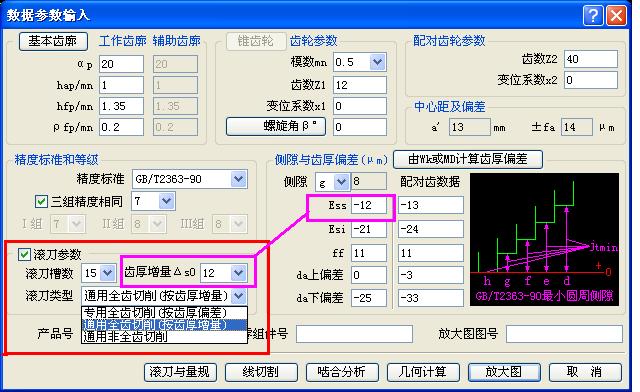Click the 取消 cancel button
The width and height of the screenshot is (640, 392).
click(585, 372)
